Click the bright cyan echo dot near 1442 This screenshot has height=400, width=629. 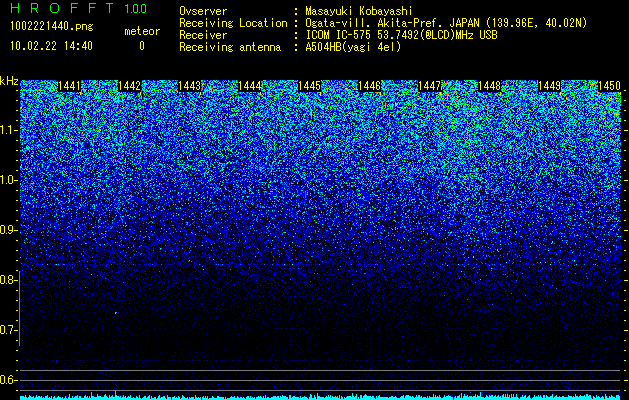point(116,313)
